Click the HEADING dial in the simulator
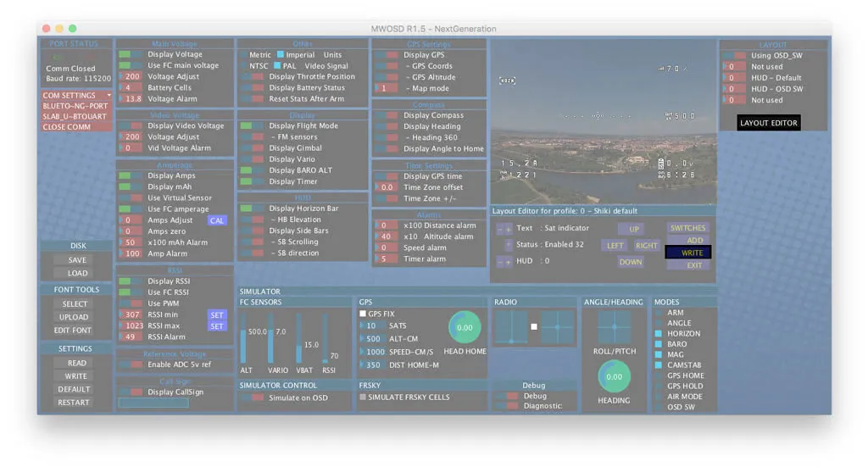Screen dimensions: 868x467 tap(614, 376)
